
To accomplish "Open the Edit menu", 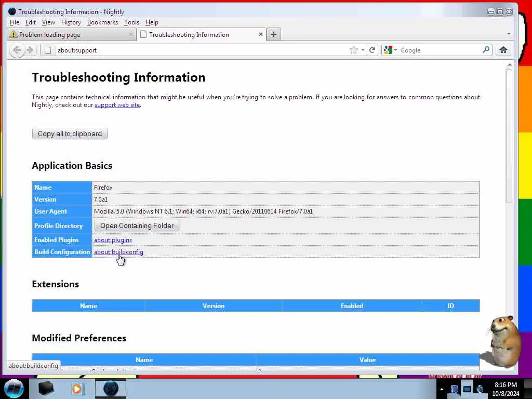I will 31,22.
